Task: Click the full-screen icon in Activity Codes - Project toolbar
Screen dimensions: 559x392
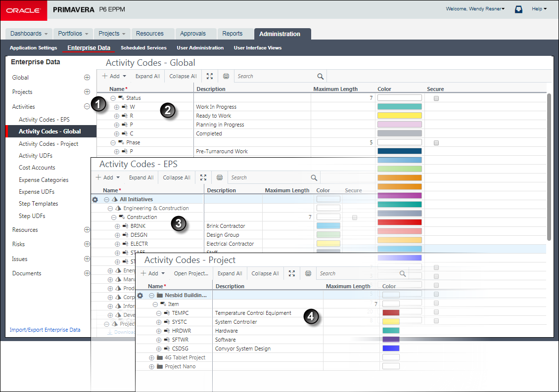Action: (x=292, y=273)
